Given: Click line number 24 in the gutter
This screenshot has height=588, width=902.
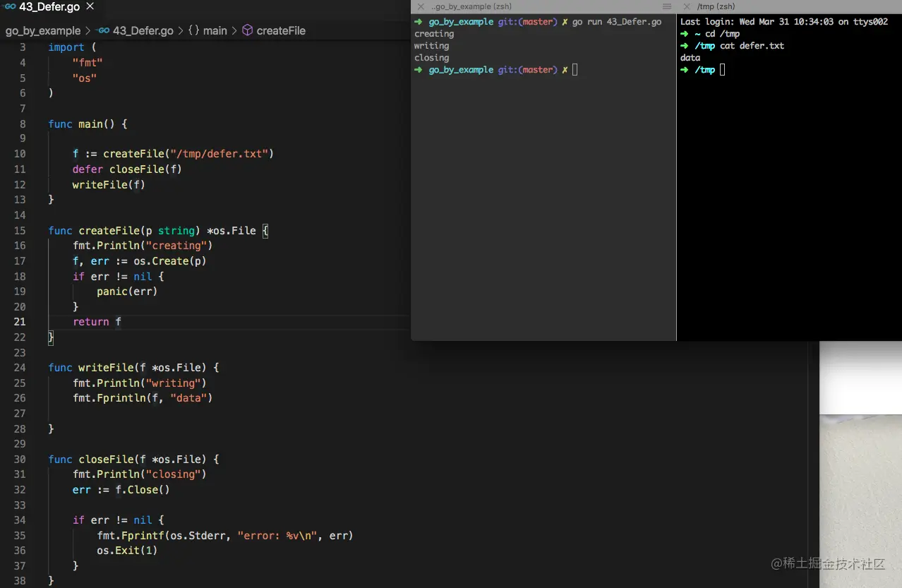Looking at the screenshot, I should click(20, 368).
